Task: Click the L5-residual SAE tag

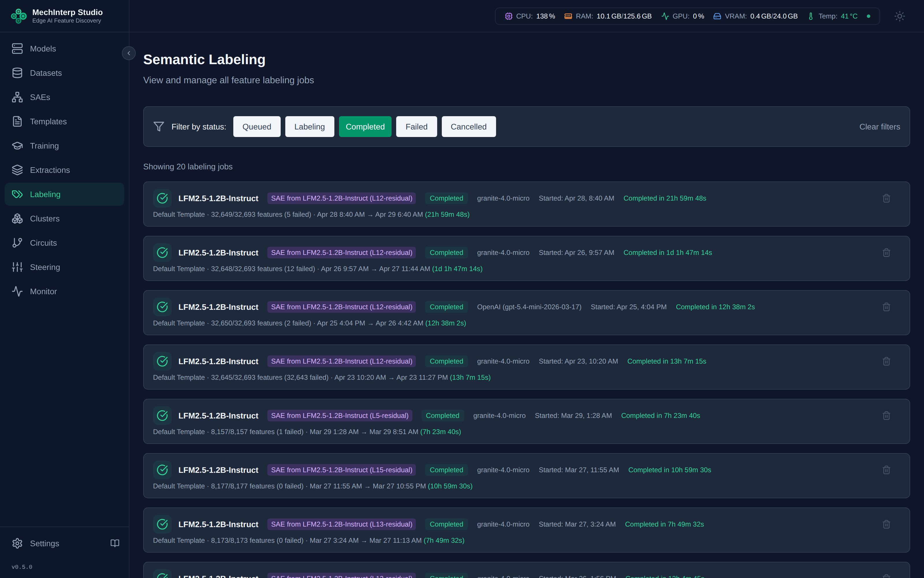Action: pyautogui.click(x=340, y=416)
